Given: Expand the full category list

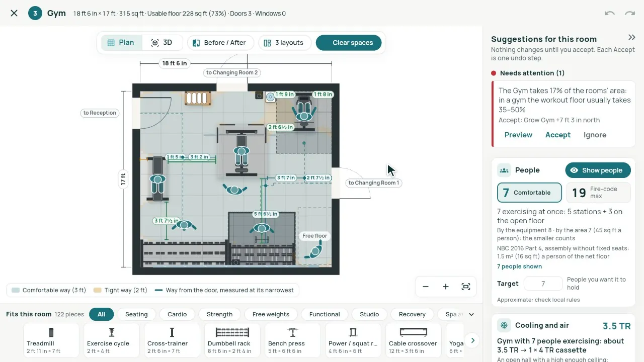Looking at the screenshot, I should click(471, 314).
